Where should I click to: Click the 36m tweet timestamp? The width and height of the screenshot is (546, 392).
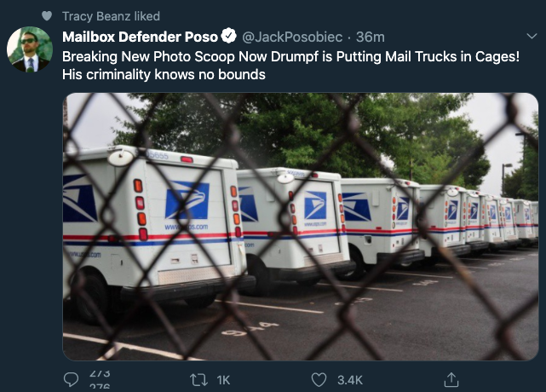(371, 37)
